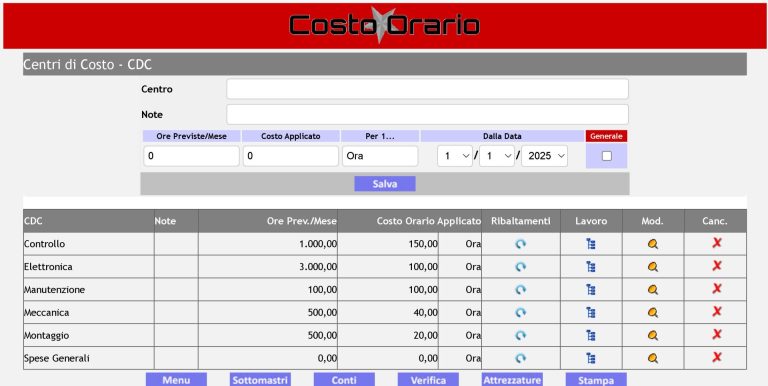Delete the Montaggio row with the red X

tap(717, 334)
